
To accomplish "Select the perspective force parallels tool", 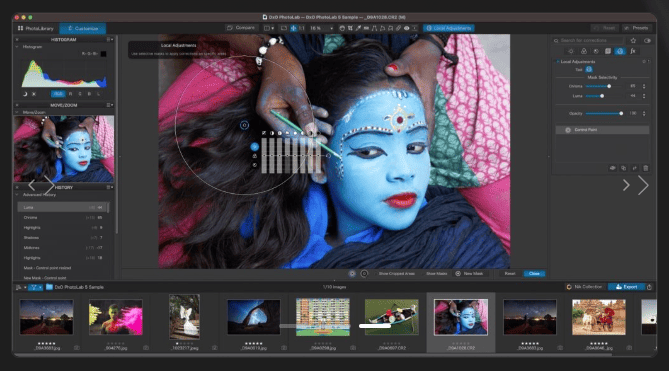I will [x=374, y=28].
